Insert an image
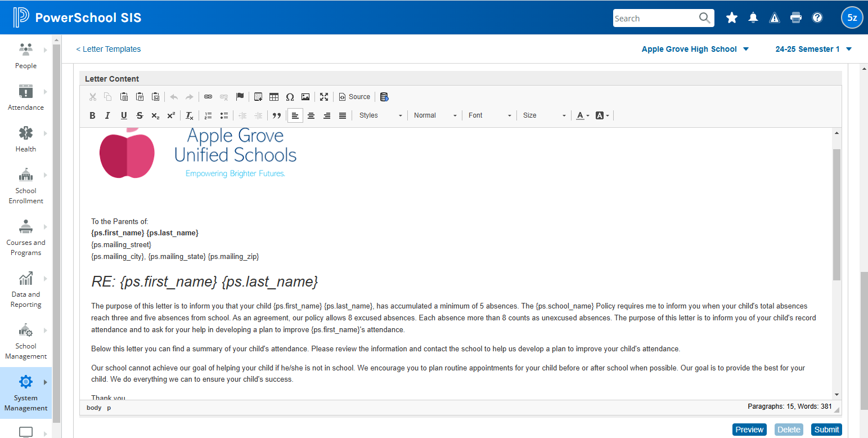The image size is (868, 438). click(305, 97)
